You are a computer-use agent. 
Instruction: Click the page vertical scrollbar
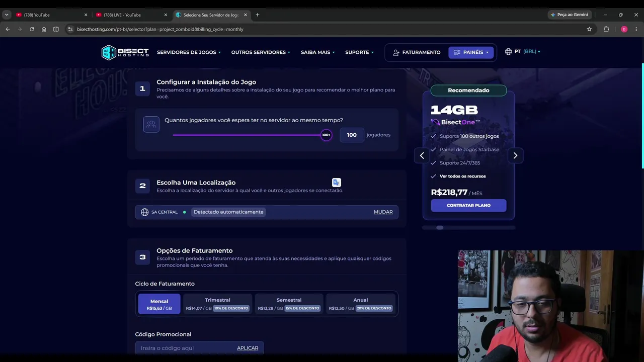(642, 116)
